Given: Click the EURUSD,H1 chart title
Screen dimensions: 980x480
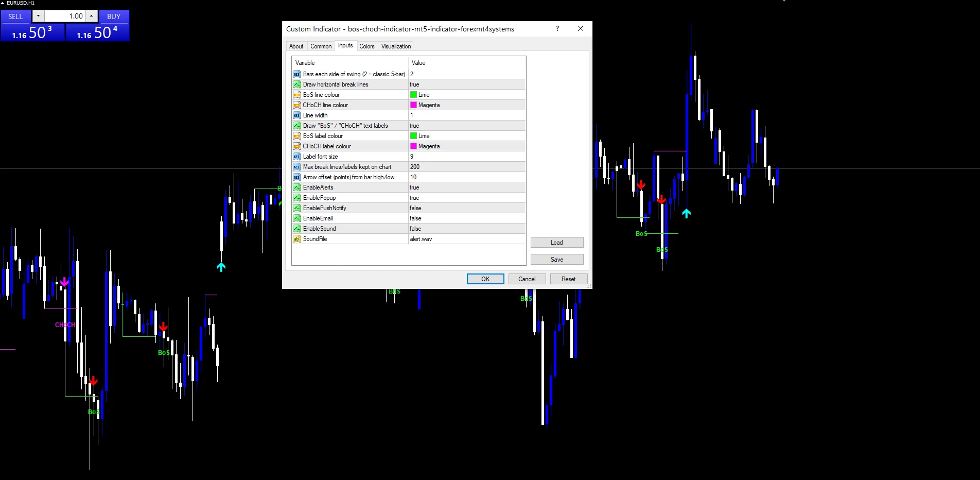Looking at the screenshot, I should [x=20, y=3].
